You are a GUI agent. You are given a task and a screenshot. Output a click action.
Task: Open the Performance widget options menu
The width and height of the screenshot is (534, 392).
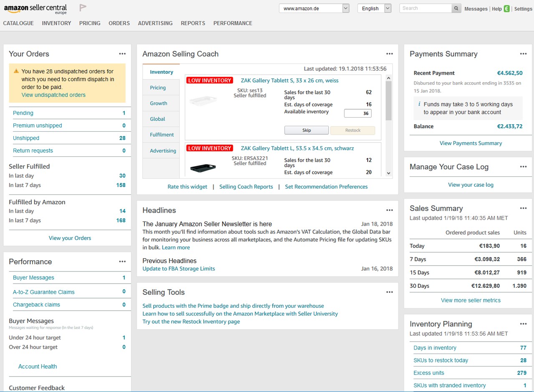coord(122,261)
